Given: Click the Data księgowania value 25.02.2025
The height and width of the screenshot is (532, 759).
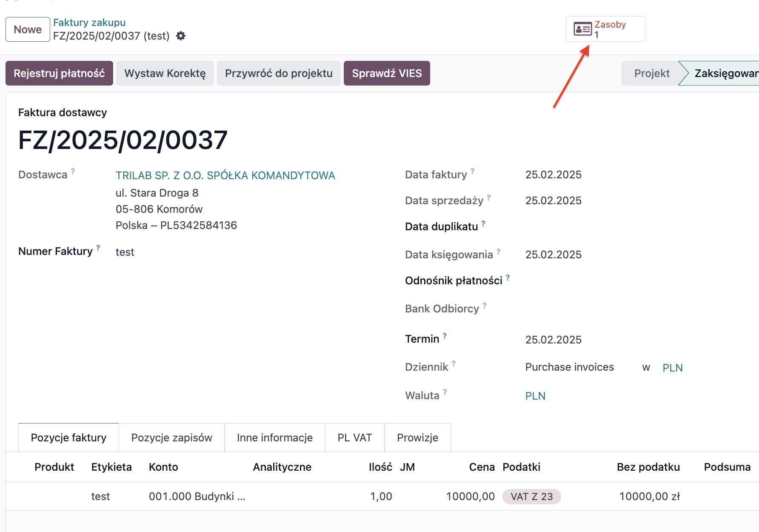Looking at the screenshot, I should (553, 255).
